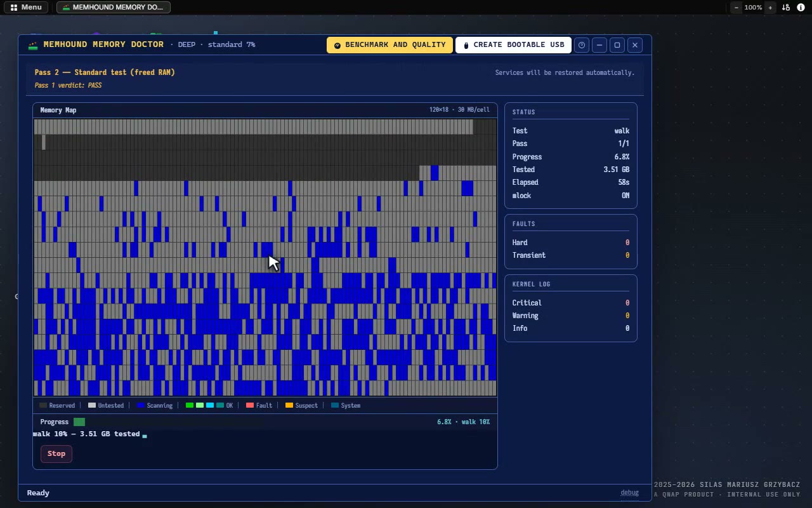Click the Suspect legend swatch
Viewport: 812px width, 508px height.
point(289,405)
